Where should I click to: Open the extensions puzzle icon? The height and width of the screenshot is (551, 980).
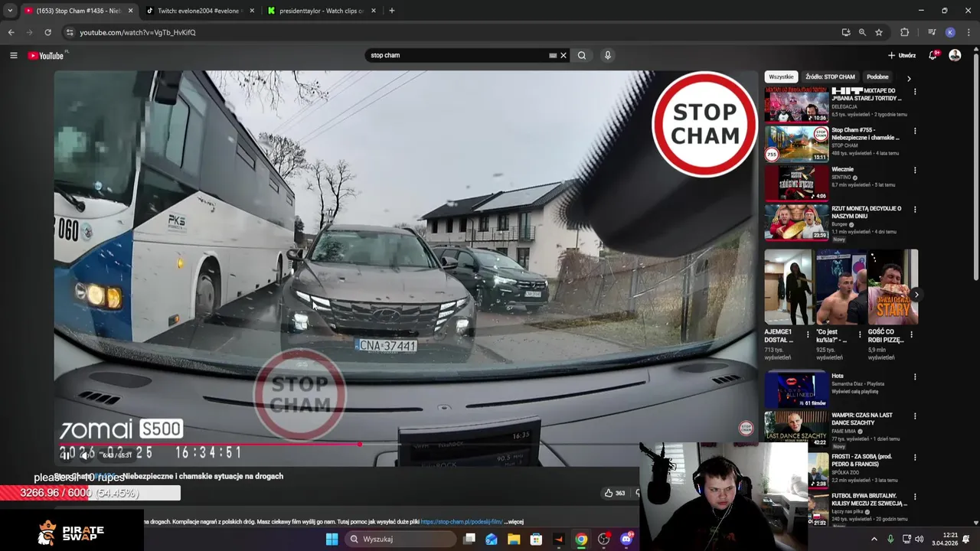(904, 32)
